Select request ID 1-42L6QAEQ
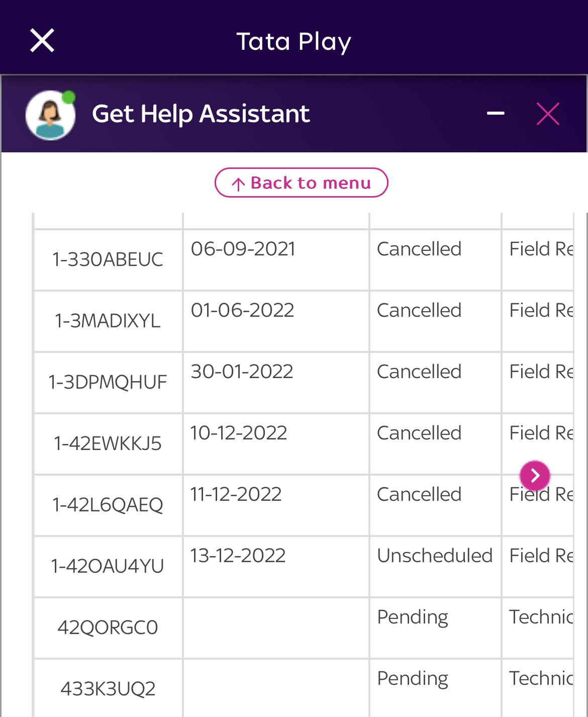The image size is (588, 717). 108,505
